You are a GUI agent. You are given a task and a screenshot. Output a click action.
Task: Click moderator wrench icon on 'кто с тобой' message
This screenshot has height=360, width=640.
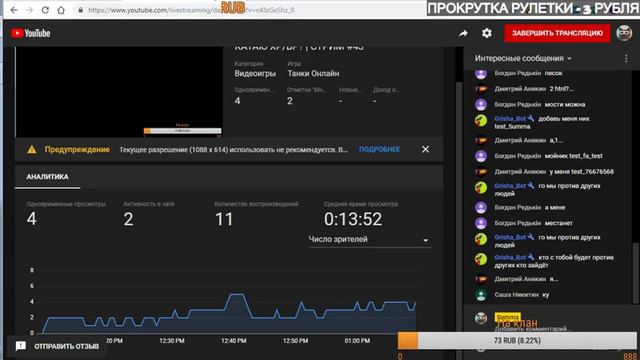pos(531,257)
